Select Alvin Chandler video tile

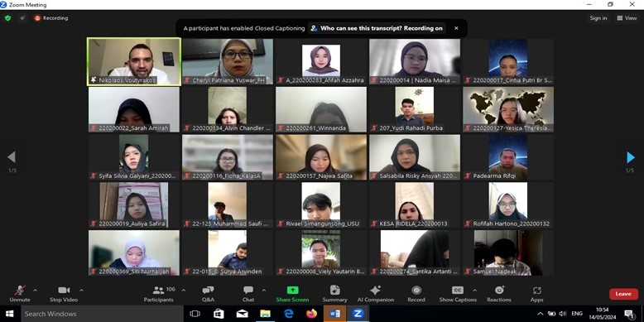(x=228, y=109)
